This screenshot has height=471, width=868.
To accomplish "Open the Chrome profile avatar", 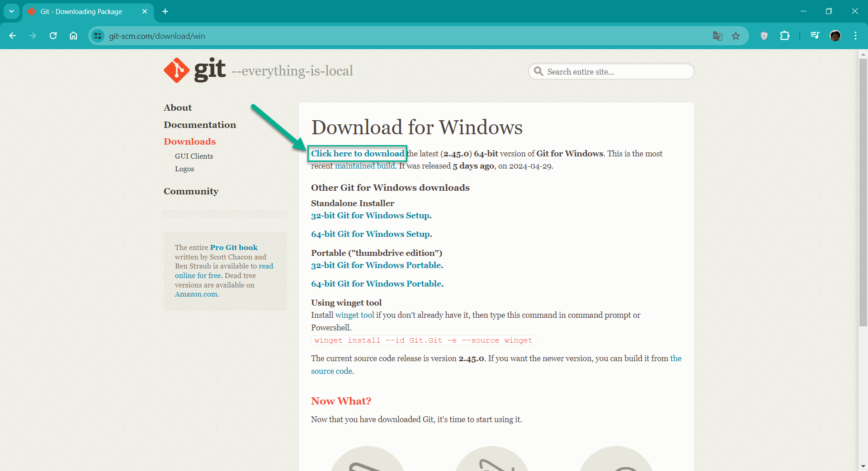I will tap(835, 36).
